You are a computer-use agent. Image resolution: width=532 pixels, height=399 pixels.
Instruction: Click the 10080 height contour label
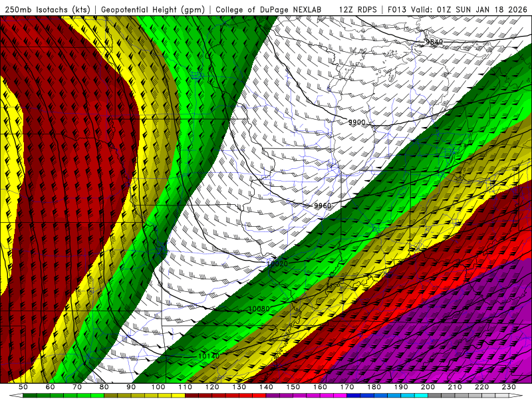click(x=259, y=309)
